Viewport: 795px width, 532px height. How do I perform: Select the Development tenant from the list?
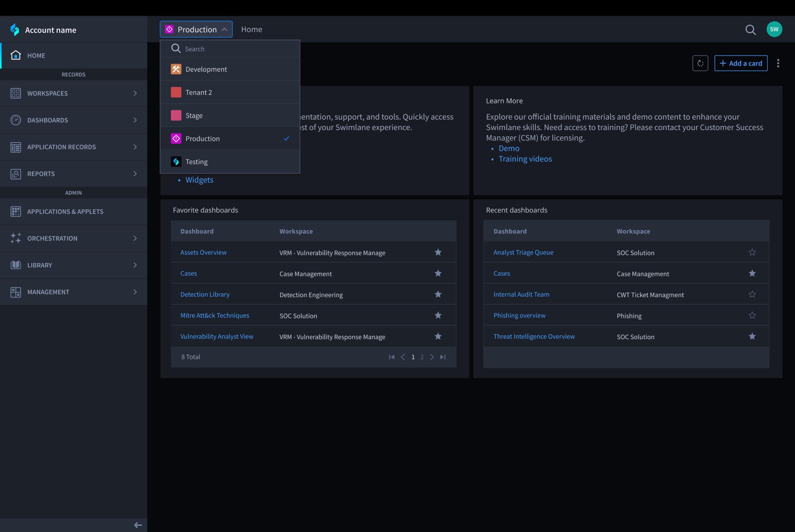[206, 69]
